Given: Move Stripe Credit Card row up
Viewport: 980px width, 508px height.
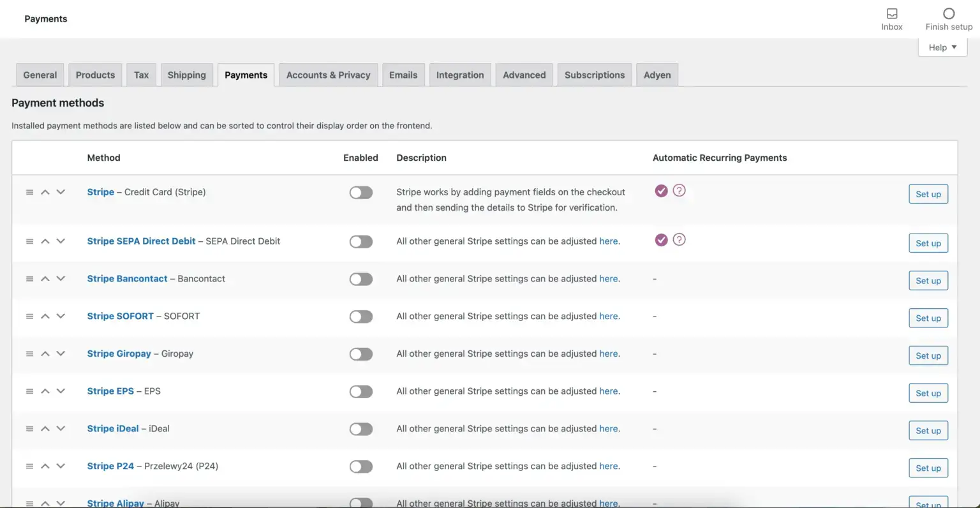Looking at the screenshot, I should tap(45, 192).
